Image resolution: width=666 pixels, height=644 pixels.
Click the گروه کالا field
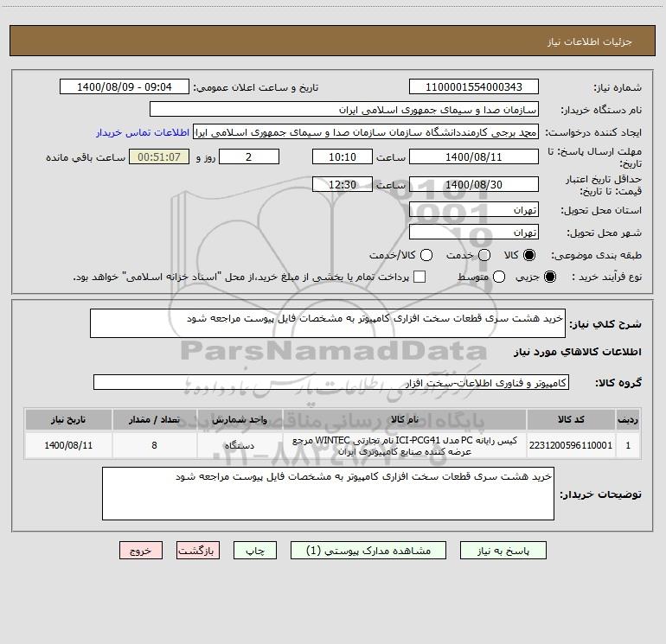[x=331, y=382]
